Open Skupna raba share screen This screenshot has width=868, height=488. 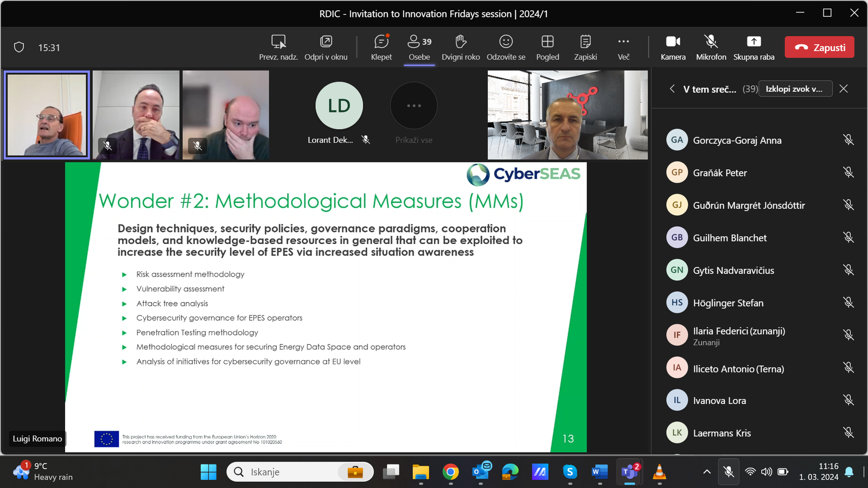point(754,48)
